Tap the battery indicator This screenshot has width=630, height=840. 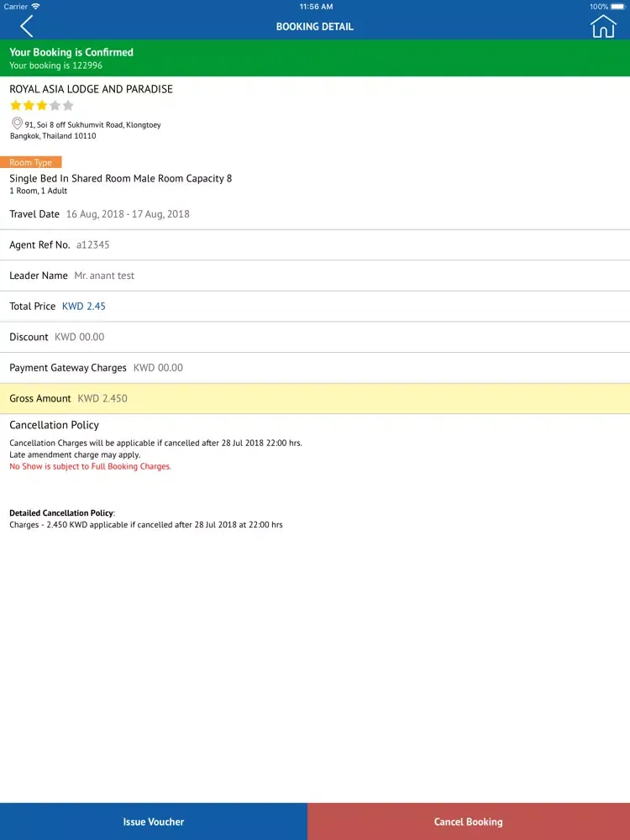(x=618, y=7)
